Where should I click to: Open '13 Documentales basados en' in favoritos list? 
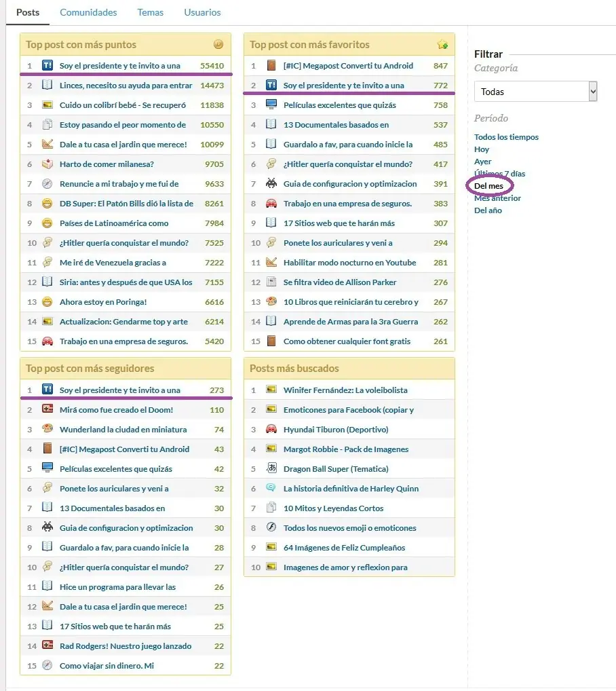(x=336, y=125)
